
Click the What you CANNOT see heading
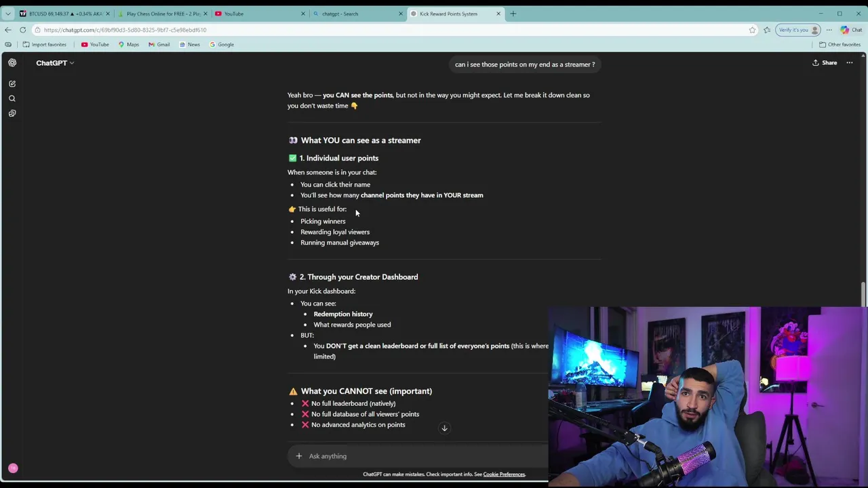366,391
